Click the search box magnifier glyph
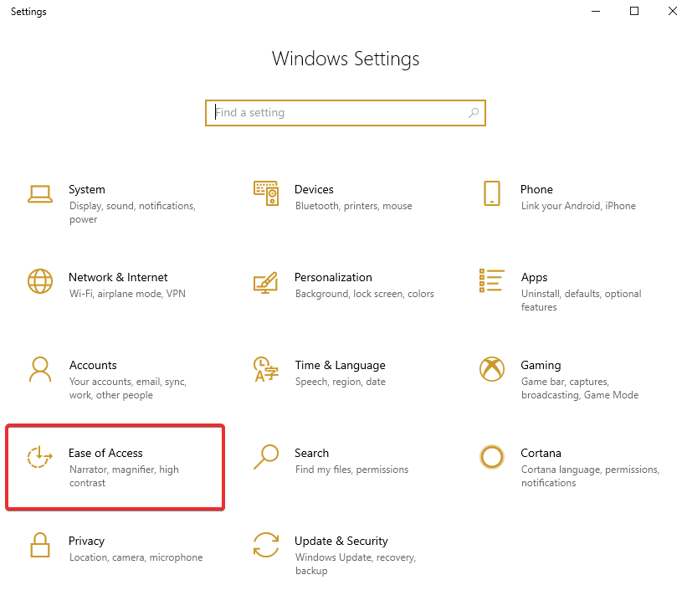Screen dimensions: 687x616 click(474, 112)
